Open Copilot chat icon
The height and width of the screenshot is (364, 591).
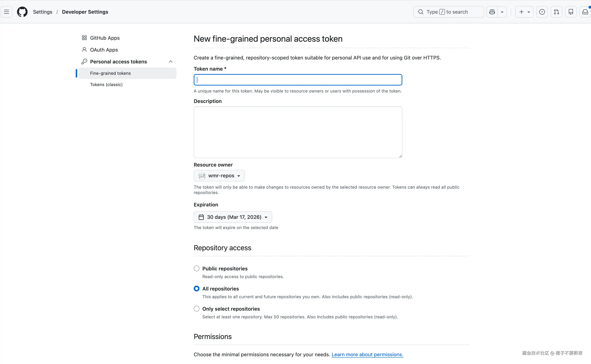tap(492, 12)
